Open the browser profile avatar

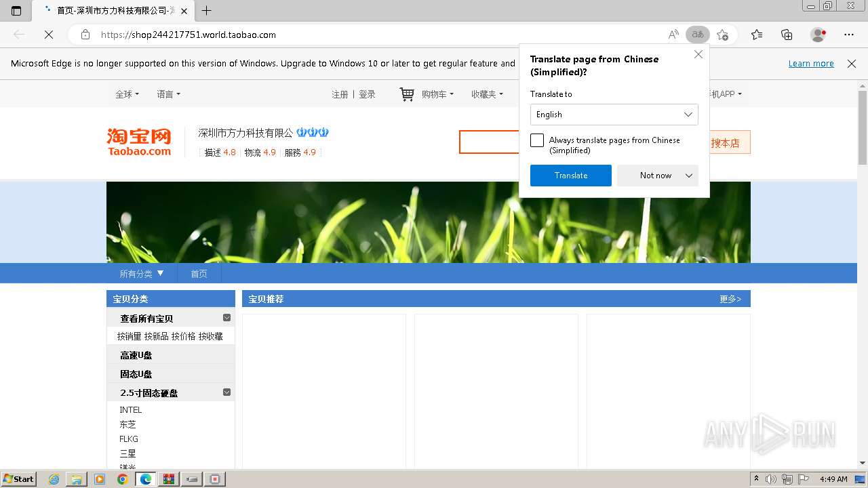[x=818, y=35]
